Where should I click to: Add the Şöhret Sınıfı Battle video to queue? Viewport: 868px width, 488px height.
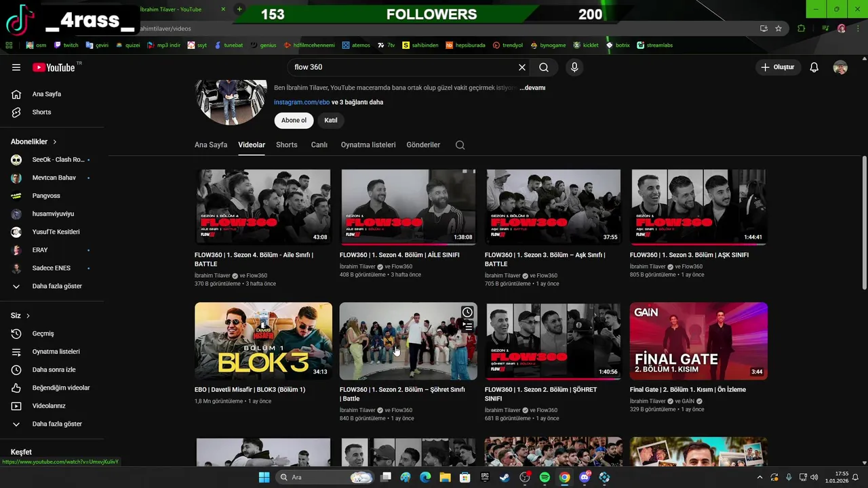click(x=467, y=326)
